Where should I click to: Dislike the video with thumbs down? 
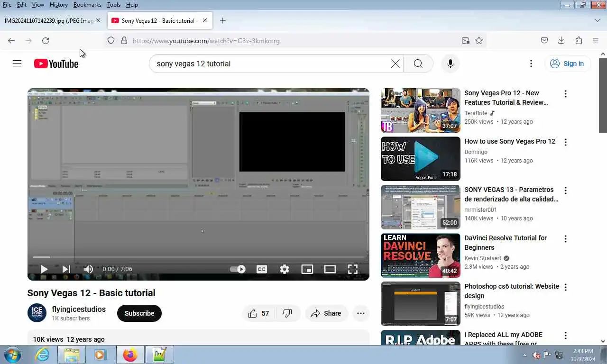[x=288, y=313]
